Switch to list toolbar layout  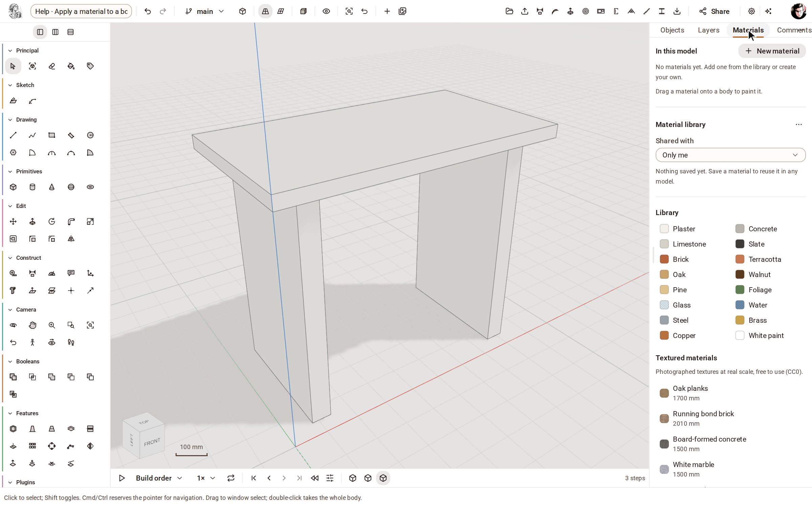70,32
